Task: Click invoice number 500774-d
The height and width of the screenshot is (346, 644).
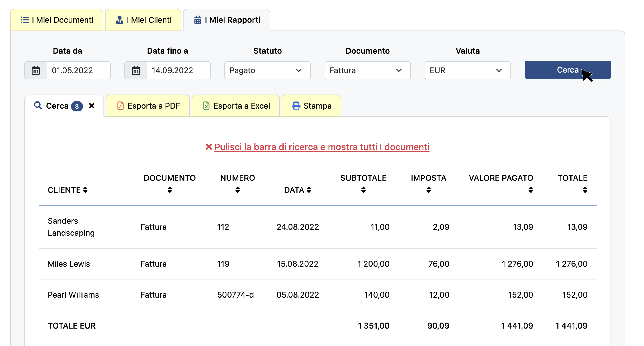Action: point(235,295)
